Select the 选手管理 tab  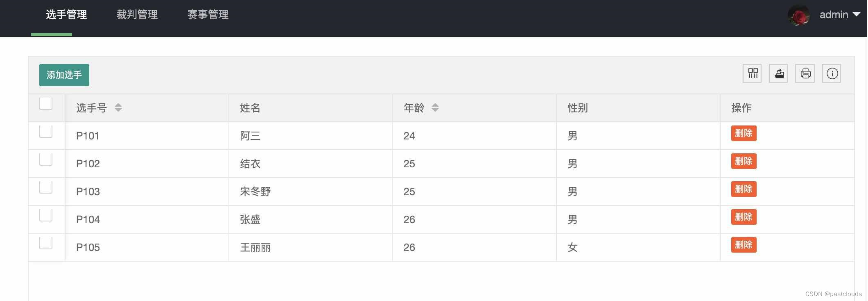67,14
